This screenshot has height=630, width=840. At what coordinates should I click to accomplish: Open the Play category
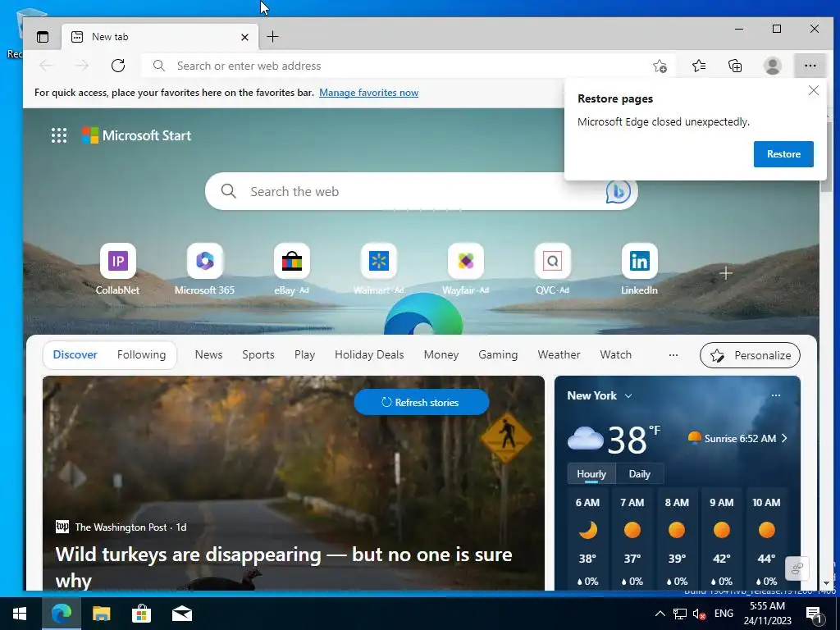pyautogui.click(x=304, y=354)
